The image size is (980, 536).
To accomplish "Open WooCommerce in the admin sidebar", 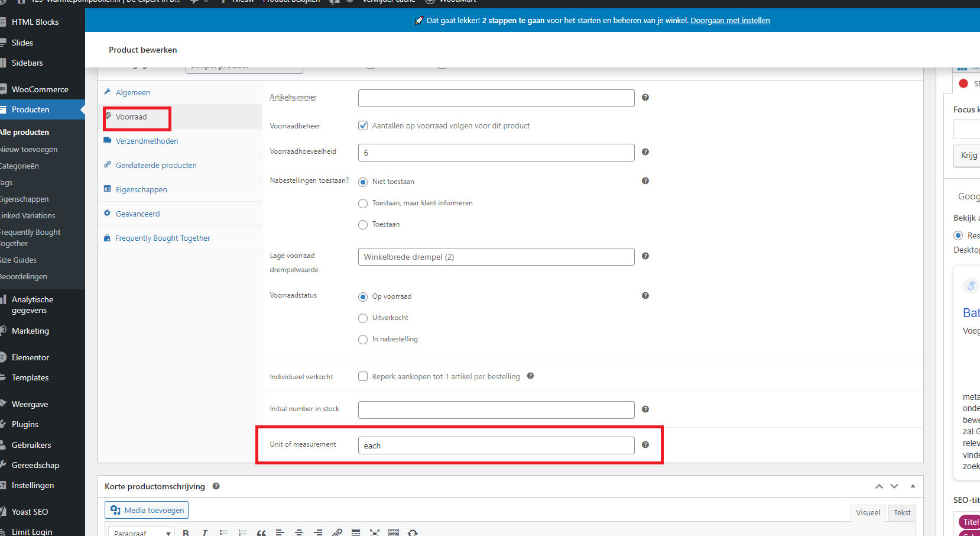I will [x=40, y=89].
